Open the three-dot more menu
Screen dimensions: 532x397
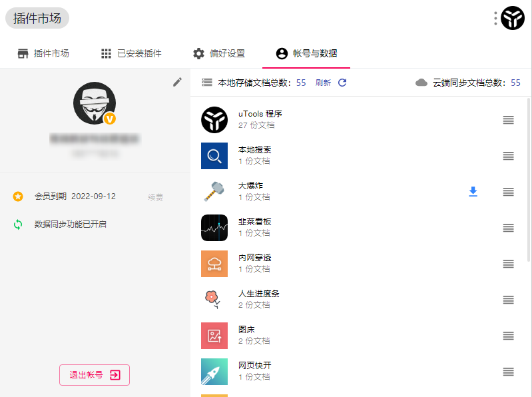click(x=495, y=19)
